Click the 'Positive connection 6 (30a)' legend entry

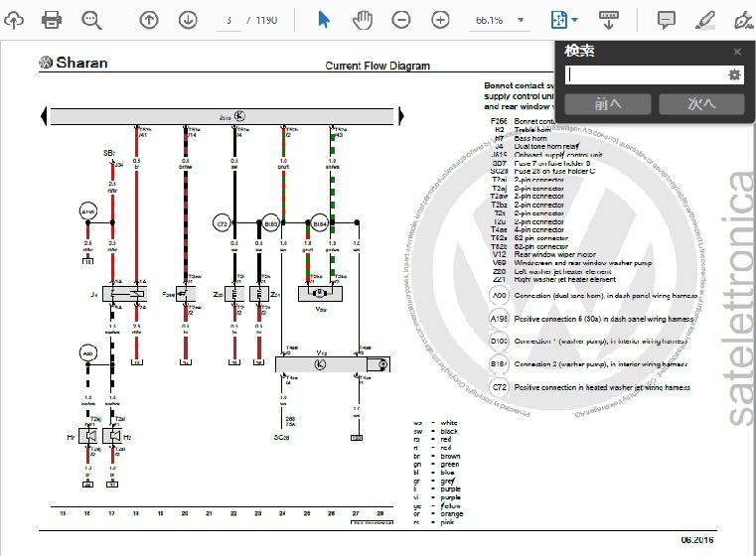[x=604, y=319]
